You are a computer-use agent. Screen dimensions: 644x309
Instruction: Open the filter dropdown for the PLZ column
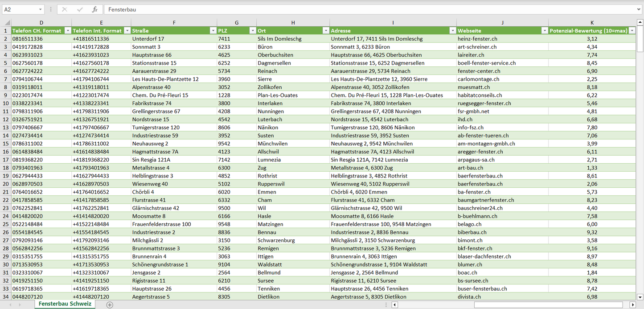point(252,31)
